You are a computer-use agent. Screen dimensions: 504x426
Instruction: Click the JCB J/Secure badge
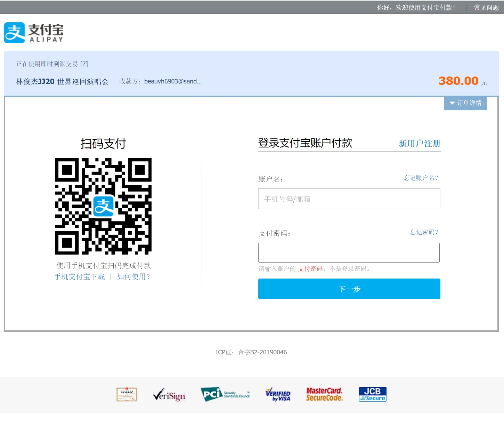[x=372, y=394]
